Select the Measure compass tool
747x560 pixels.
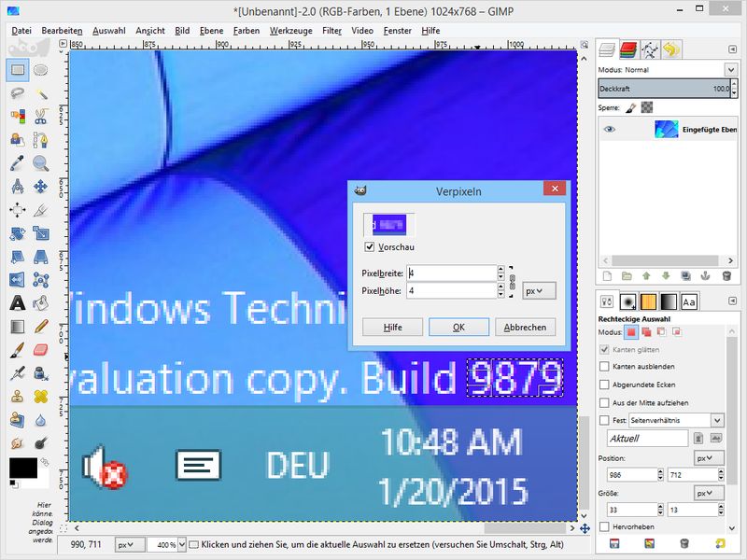pyautogui.click(x=18, y=186)
